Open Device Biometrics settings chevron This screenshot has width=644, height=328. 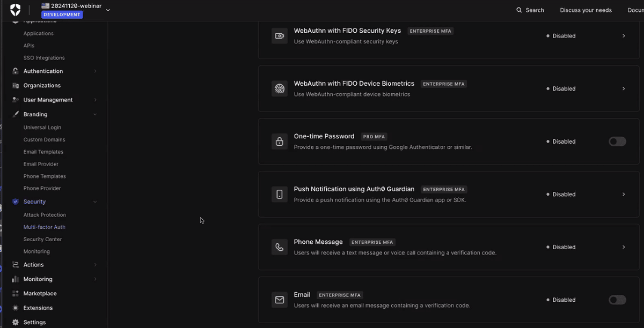pyautogui.click(x=624, y=89)
